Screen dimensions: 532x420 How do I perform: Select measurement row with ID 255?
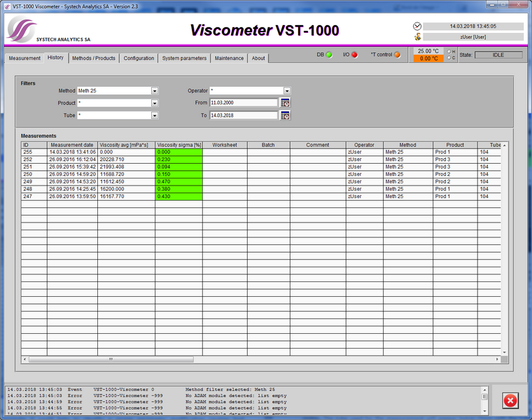coord(261,152)
